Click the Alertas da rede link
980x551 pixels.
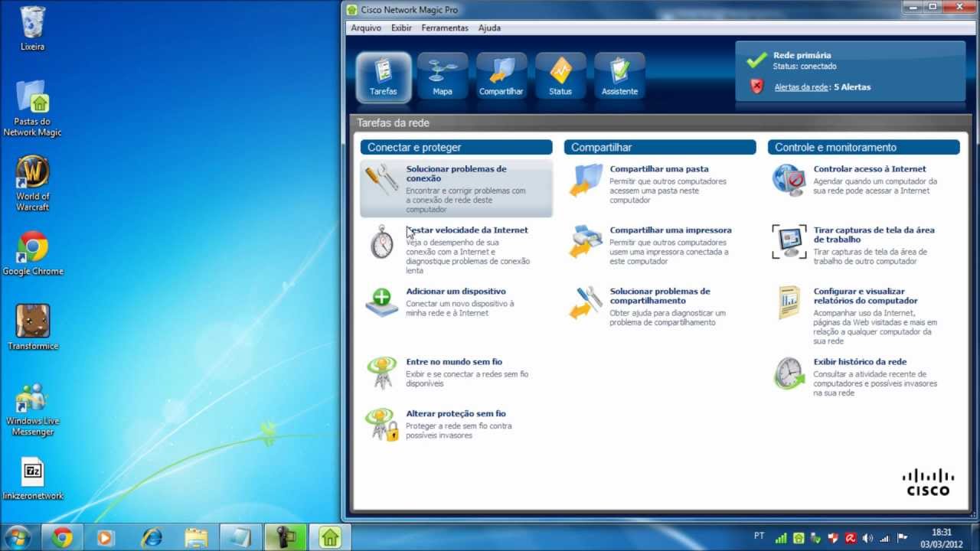pos(801,87)
